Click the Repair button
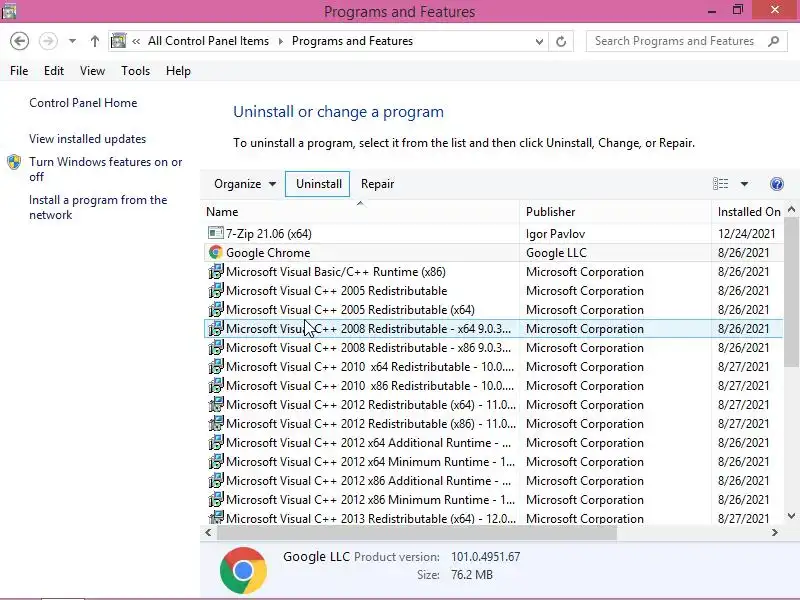Image resolution: width=800 pixels, height=600 pixels. tap(377, 184)
